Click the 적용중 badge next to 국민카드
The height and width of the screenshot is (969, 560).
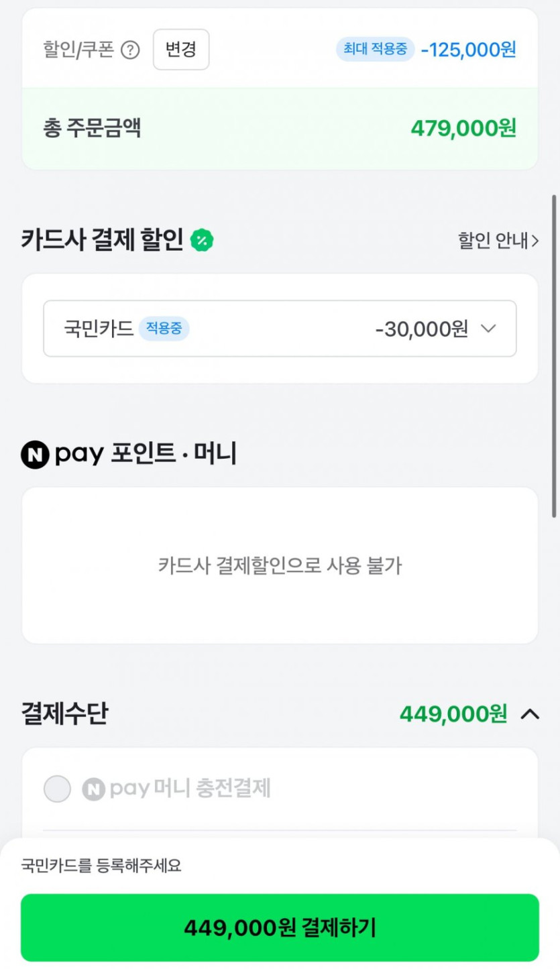pos(164,329)
